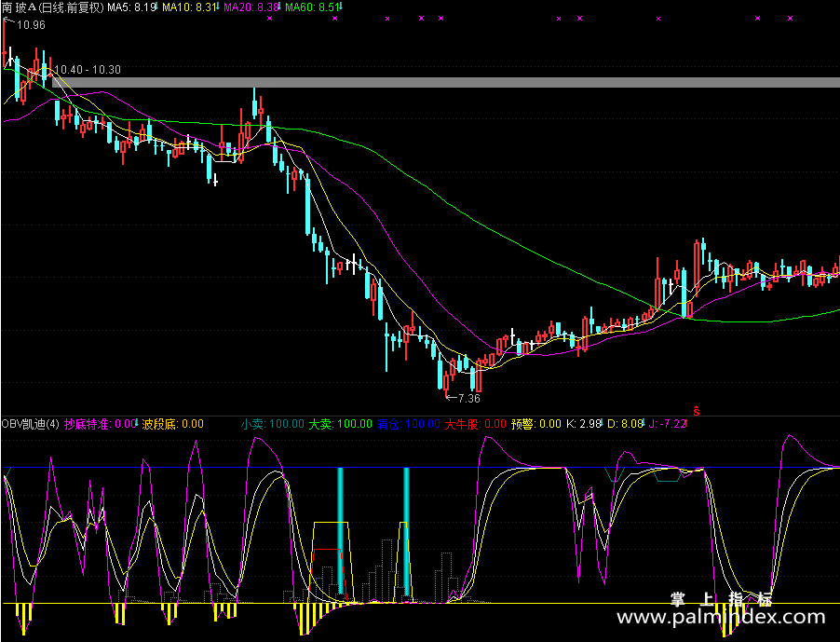Click the 10.96 high price label
The width and height of the screenshot is (840, 642).
(x=31, y=24)
